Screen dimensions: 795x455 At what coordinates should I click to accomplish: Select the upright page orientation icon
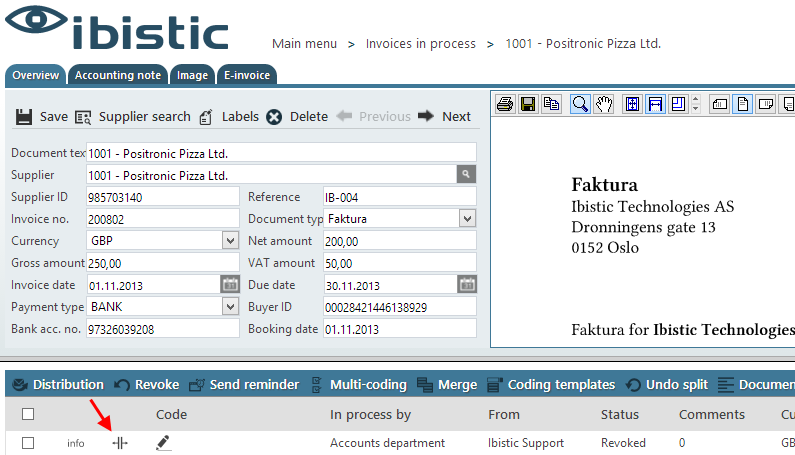pyautogui.click(x=742, y=104)
